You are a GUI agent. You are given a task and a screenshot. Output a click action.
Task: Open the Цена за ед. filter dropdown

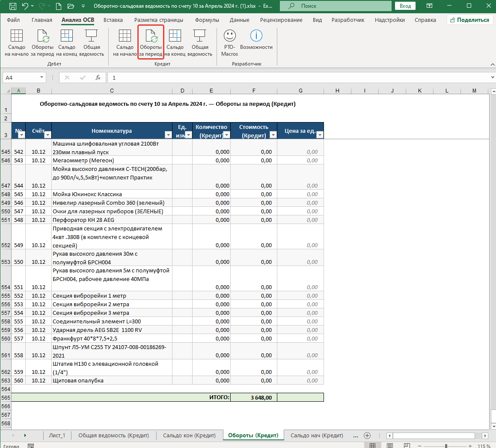point(320,135)
